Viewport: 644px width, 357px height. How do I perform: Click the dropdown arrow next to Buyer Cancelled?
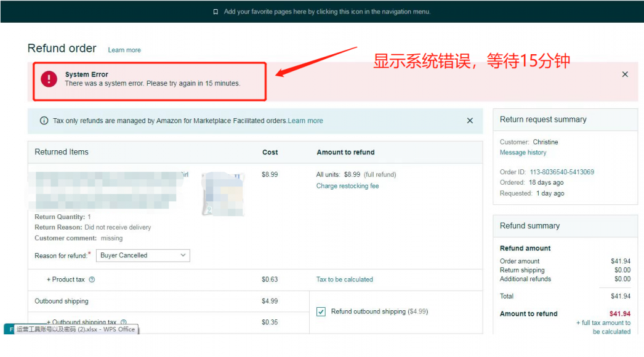coord(183,255)
